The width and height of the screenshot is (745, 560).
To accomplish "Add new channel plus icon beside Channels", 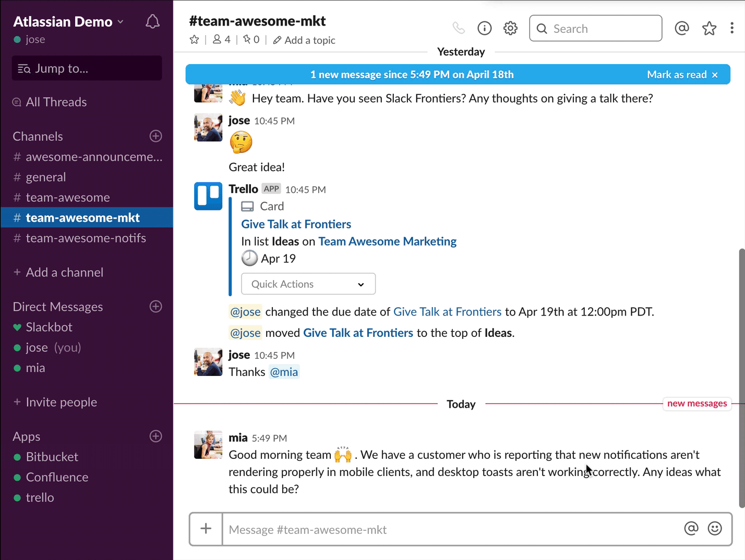I will tap(155, 136).
